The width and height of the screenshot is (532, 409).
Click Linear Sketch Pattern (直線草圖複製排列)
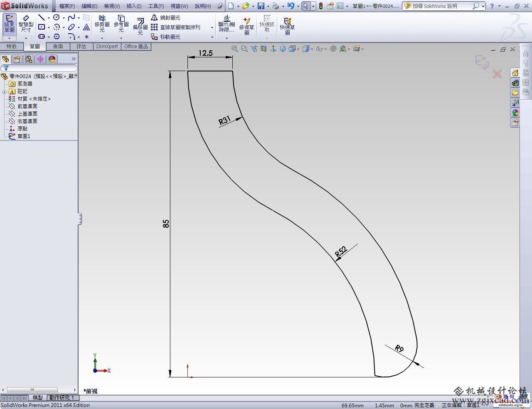coord(175,27)
